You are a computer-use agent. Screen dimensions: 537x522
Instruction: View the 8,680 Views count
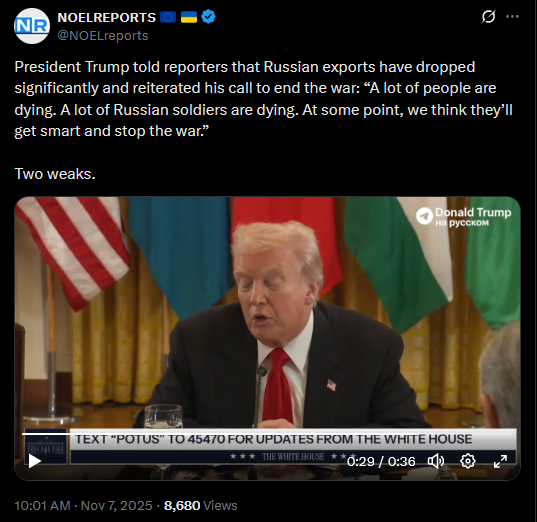(201, 506)
